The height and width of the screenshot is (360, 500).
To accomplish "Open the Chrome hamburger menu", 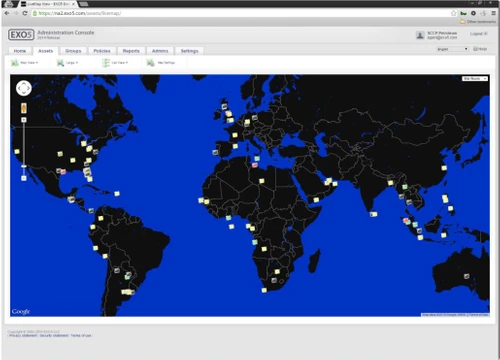I will point(494,13).
